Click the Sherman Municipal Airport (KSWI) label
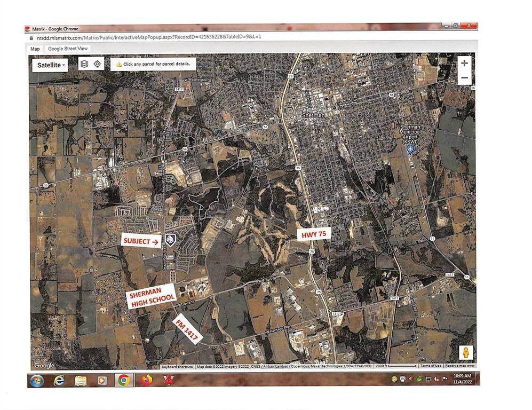Viewport: 532px width, 410px height. [x=410, y=134]
